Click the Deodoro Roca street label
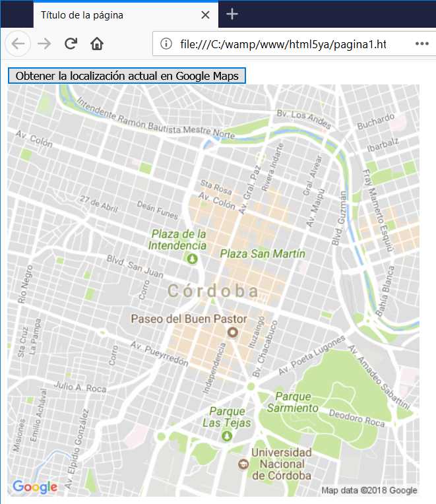Viewport: 436px width, 504px height. tap(357, 418)
